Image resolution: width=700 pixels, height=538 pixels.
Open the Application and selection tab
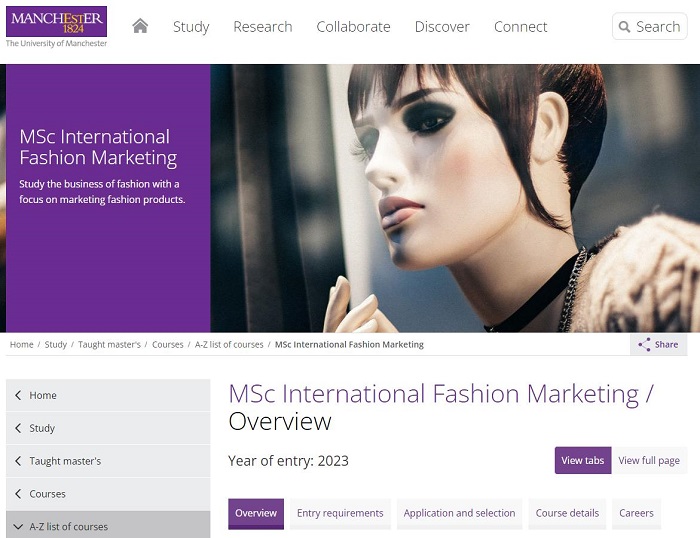[459, 513]
